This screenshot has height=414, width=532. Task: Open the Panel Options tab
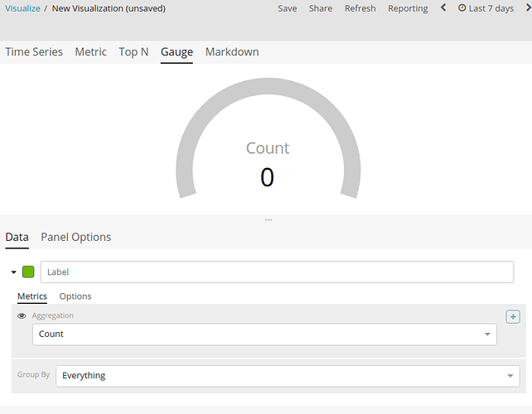click(76, 237)
